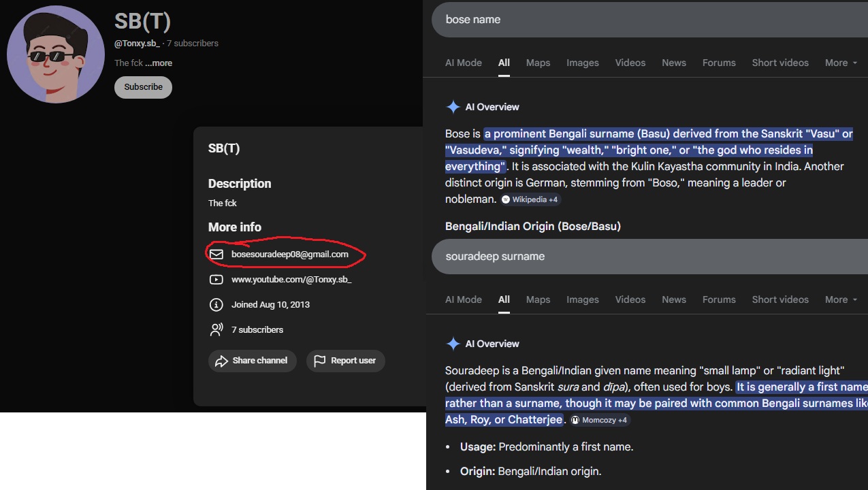Select All tab in 'bose name' search

(504, 63)
